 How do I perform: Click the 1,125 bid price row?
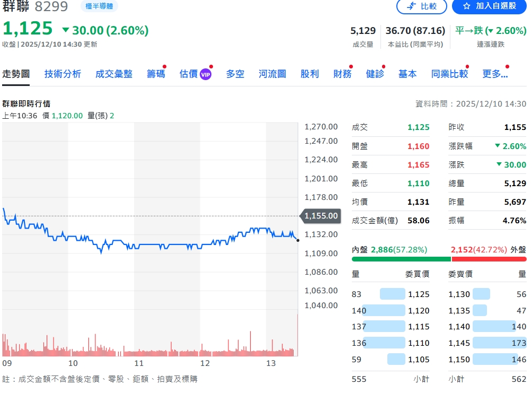pyautogui.click(x=391, y=294)
